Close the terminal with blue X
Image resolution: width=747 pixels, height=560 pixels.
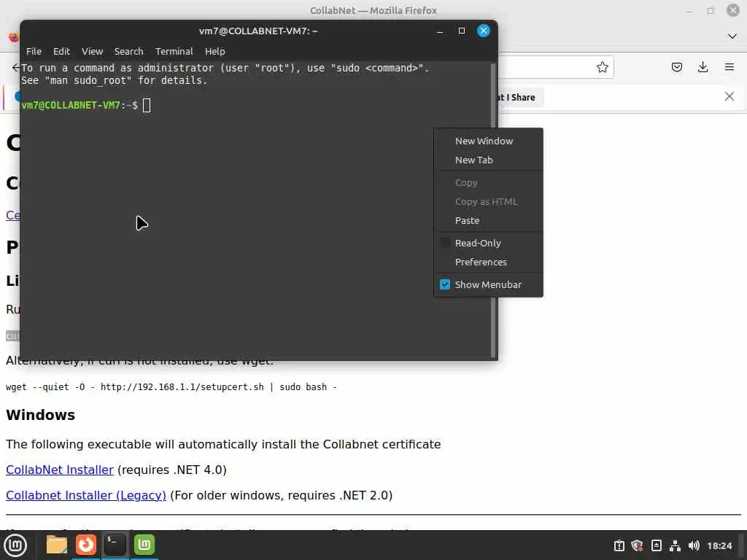[483, 31]
